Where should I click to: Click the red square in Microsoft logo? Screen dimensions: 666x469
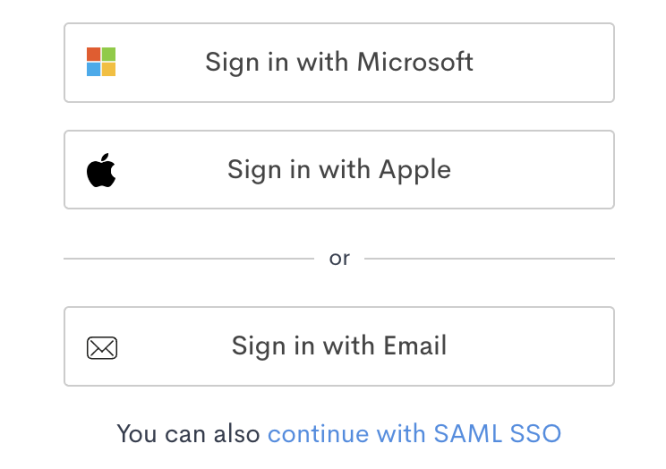(93, 54)
